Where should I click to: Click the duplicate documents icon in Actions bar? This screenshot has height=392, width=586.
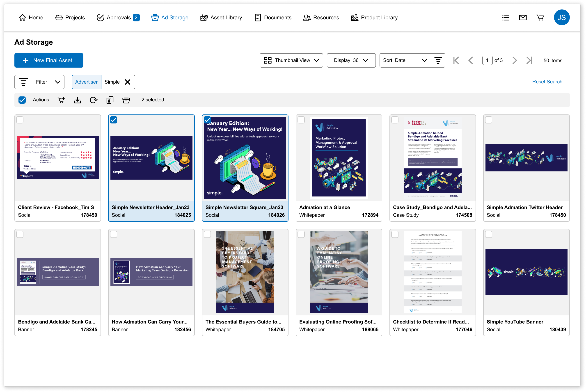110,100
